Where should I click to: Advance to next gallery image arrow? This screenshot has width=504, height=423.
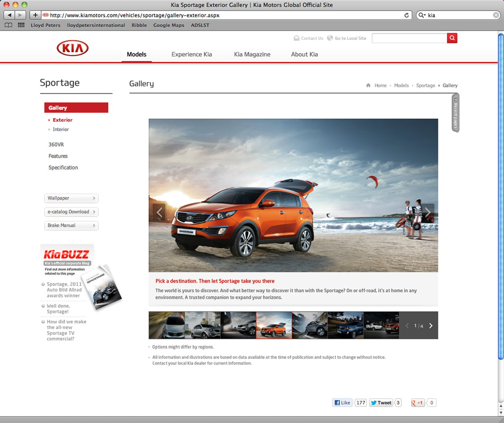click(x=428, y=212)
